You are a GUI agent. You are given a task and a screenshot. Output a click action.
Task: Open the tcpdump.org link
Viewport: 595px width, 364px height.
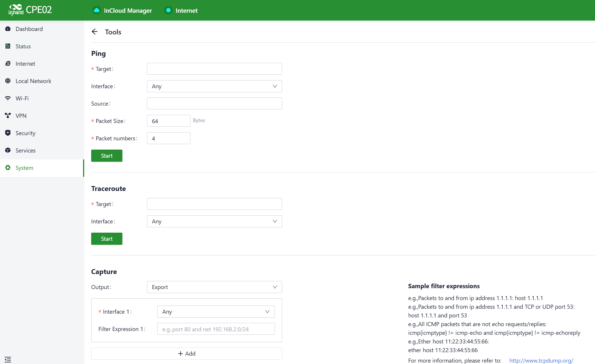(541, 361)
